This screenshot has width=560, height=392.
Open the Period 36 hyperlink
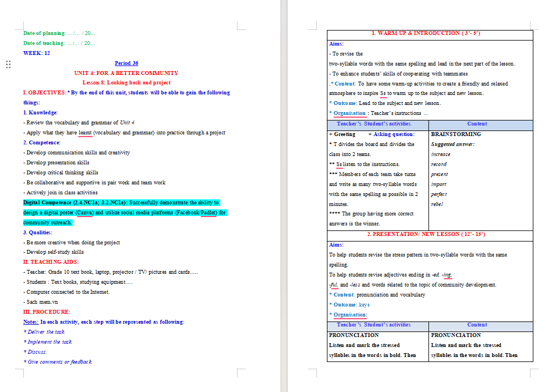click(127, 63)
